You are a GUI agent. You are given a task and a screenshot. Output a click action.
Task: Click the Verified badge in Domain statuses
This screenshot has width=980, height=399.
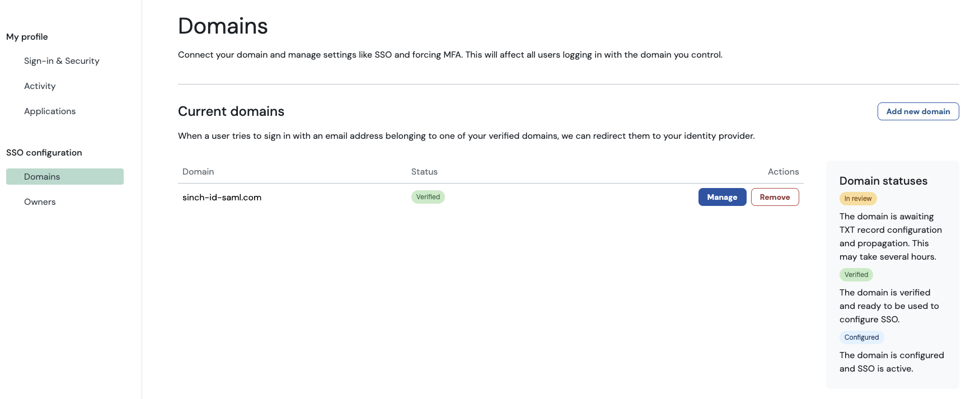(x=856, y=275)
